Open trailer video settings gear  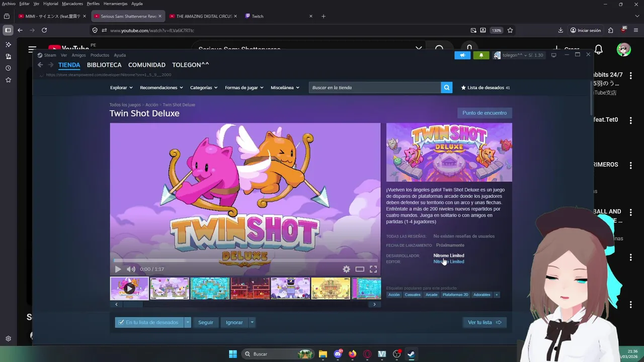pyautogui.click(x=346, y=269)
